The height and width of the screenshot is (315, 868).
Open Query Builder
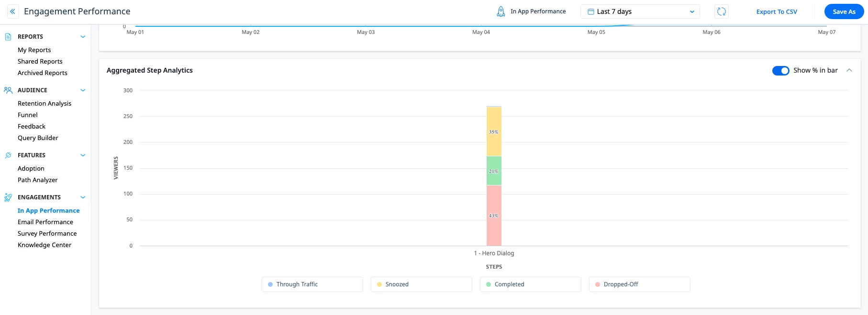(x=38, y=138)
